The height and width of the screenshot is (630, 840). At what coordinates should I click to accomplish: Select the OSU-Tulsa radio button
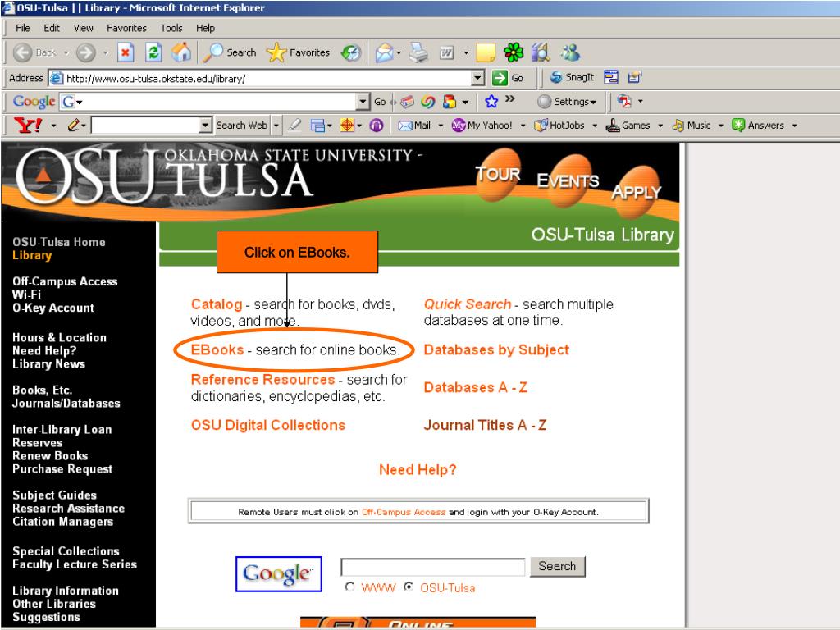(x=409, y=587)
